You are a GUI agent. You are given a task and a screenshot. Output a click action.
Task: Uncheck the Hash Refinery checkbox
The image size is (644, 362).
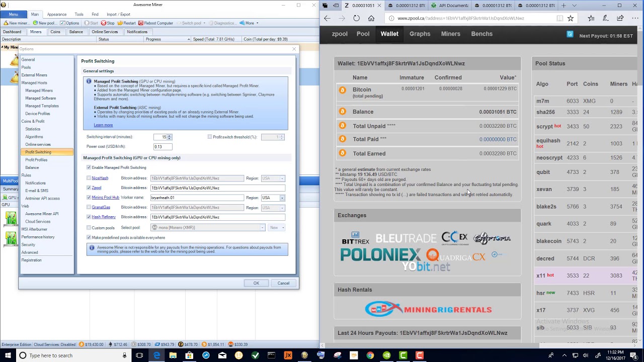tap(89, 217)
